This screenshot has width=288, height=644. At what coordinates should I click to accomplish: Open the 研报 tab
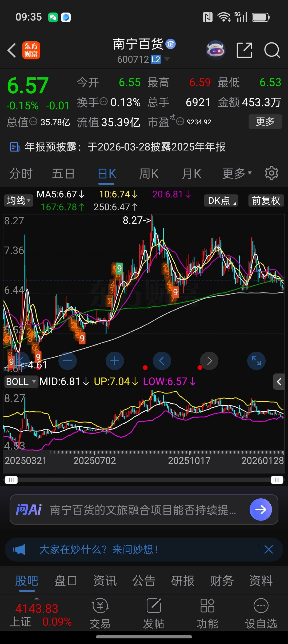(183, 581)
